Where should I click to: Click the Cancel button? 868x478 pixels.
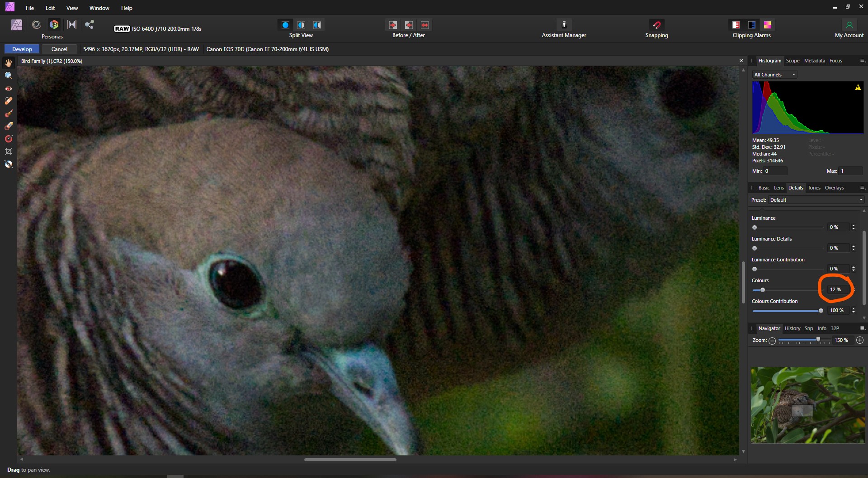click(x=59, y=49)
